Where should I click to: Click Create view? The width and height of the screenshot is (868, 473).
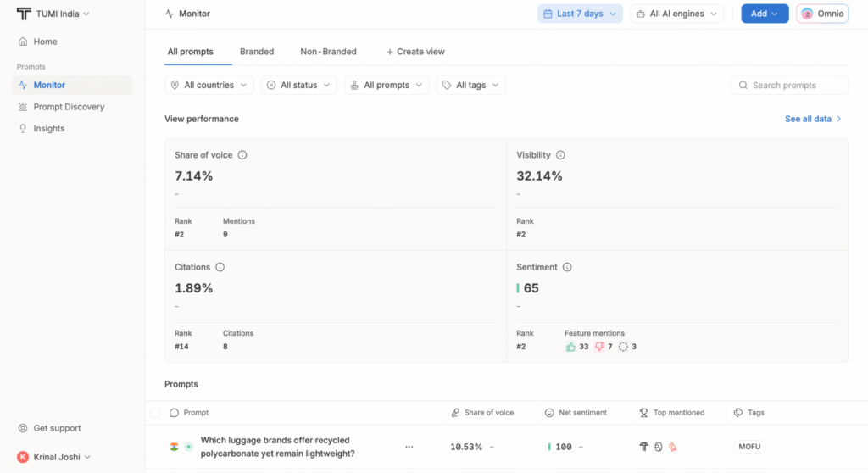[x=415, y=52]
